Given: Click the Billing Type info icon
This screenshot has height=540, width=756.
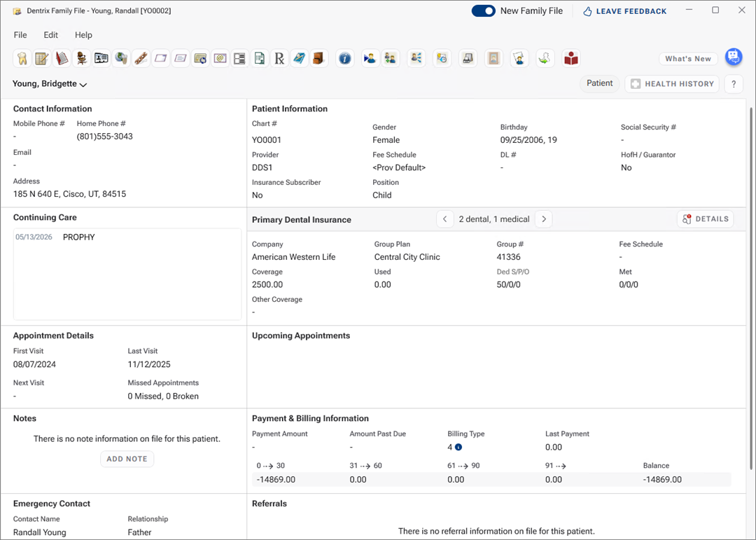Looking at the screenshot, I should coord(458,447).
